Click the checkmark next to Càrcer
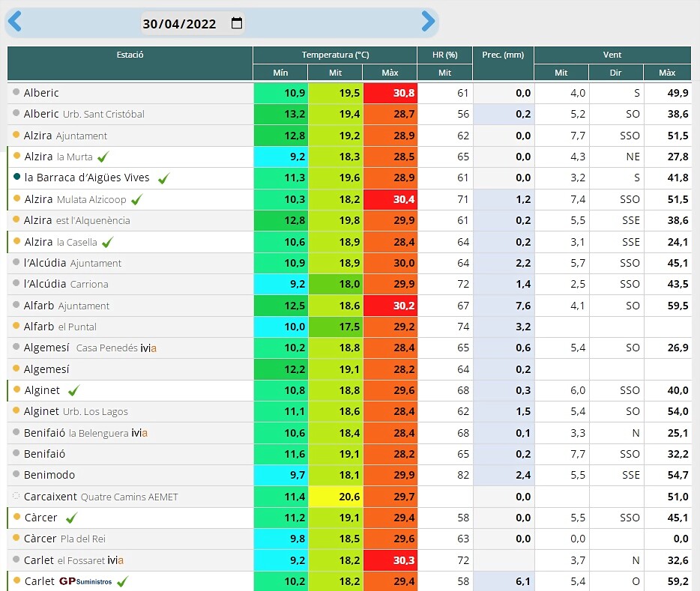 coord(71,518)
